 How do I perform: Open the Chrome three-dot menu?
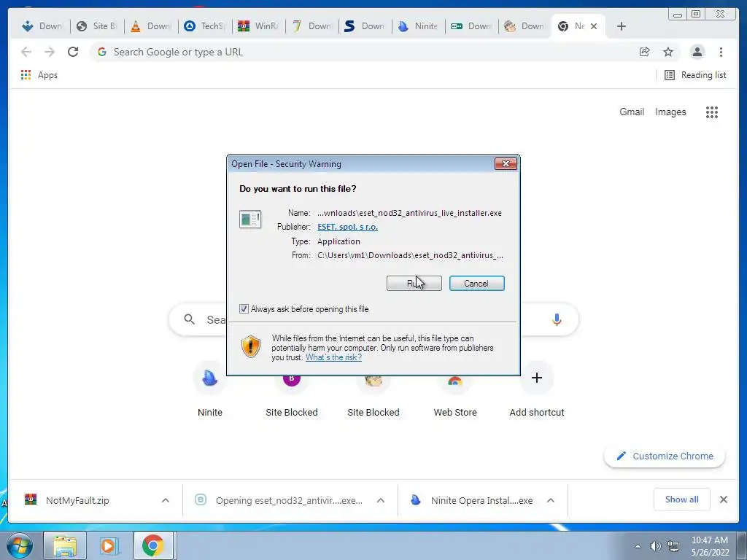[721, 52]
